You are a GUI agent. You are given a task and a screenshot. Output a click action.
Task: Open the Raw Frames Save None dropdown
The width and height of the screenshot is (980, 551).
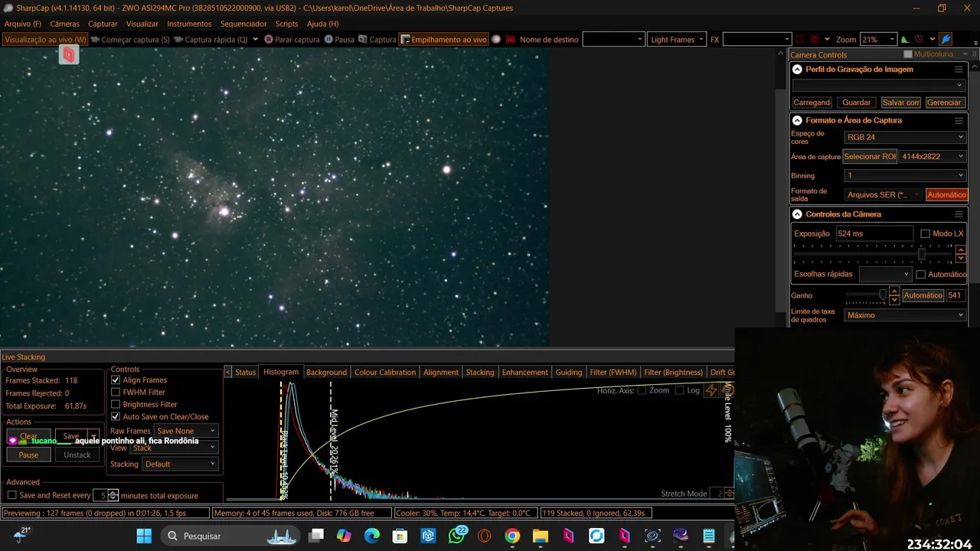click(186, 431)
